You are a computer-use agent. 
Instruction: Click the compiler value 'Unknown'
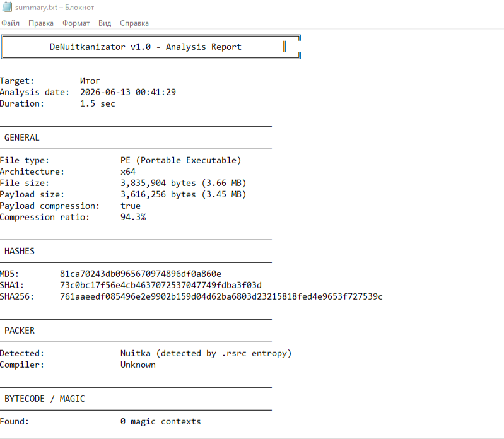(x=138, y=365)
